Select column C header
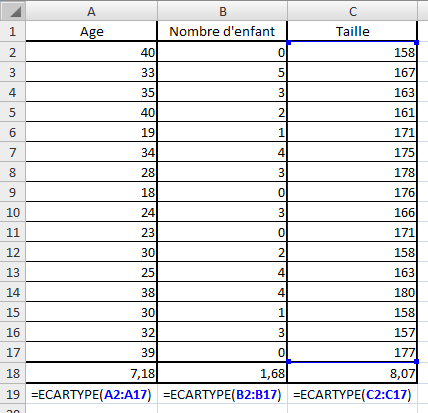428x413 pixels. coord(353,11)
